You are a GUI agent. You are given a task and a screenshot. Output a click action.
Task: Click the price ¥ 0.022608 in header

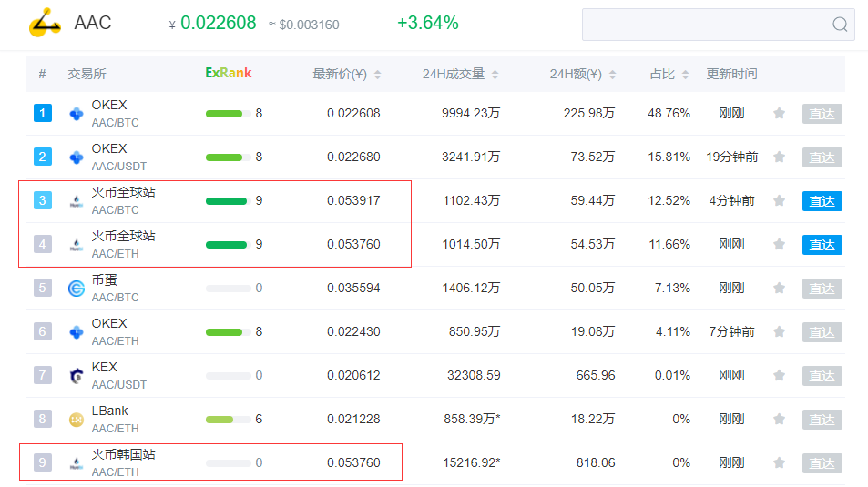point(212,24)
